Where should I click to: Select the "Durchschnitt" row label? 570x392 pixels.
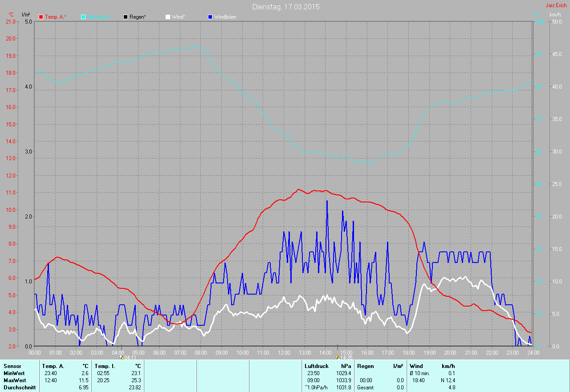(20, 388)
